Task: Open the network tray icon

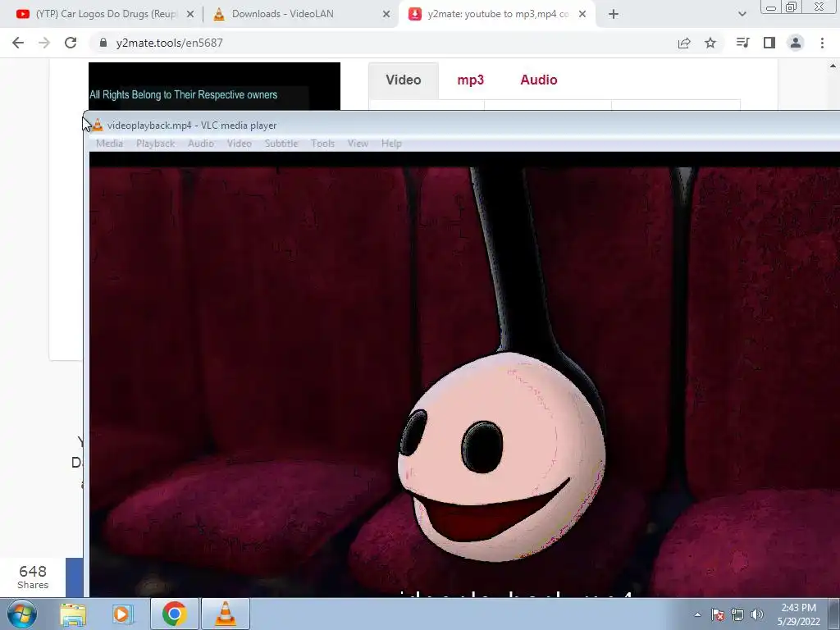Action: [737, 614]
